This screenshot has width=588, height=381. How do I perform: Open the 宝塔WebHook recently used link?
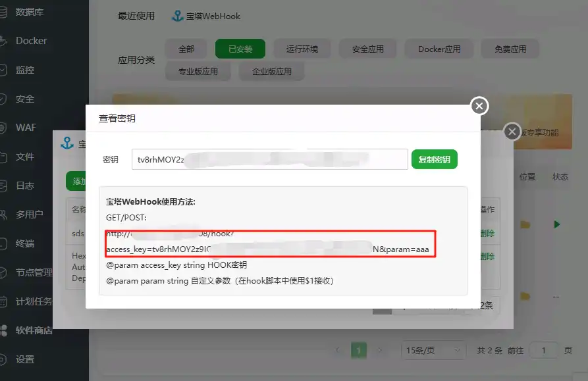214,16
